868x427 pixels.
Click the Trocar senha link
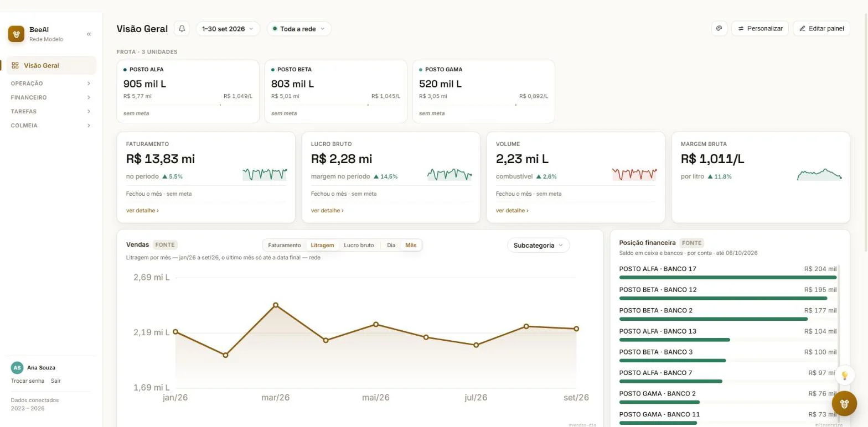click(x=28, y=381)
